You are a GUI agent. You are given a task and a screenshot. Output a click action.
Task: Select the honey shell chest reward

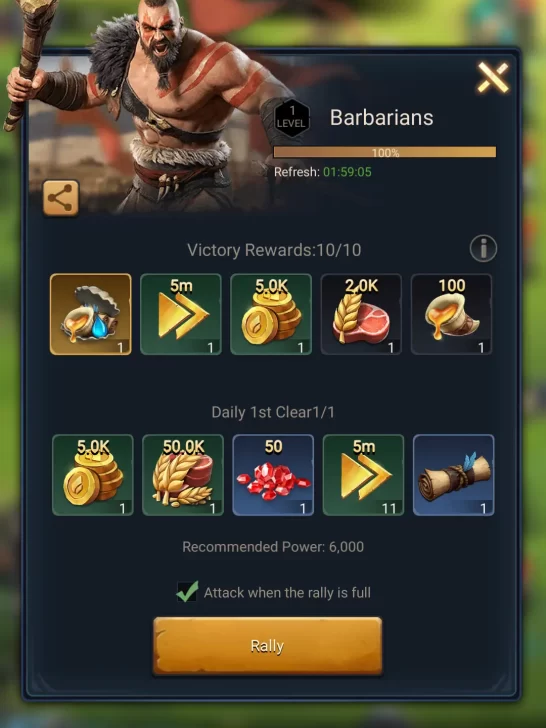tap(91, 314)
